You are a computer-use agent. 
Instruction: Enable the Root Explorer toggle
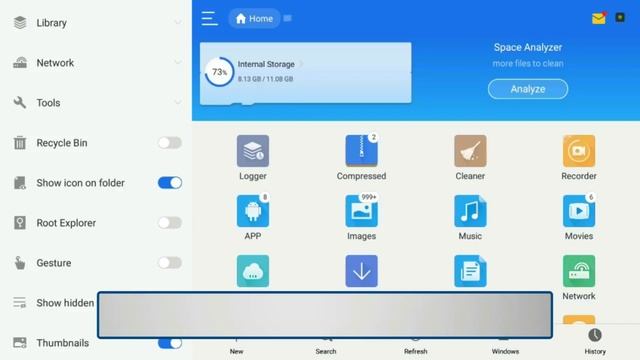click(170, 223)
